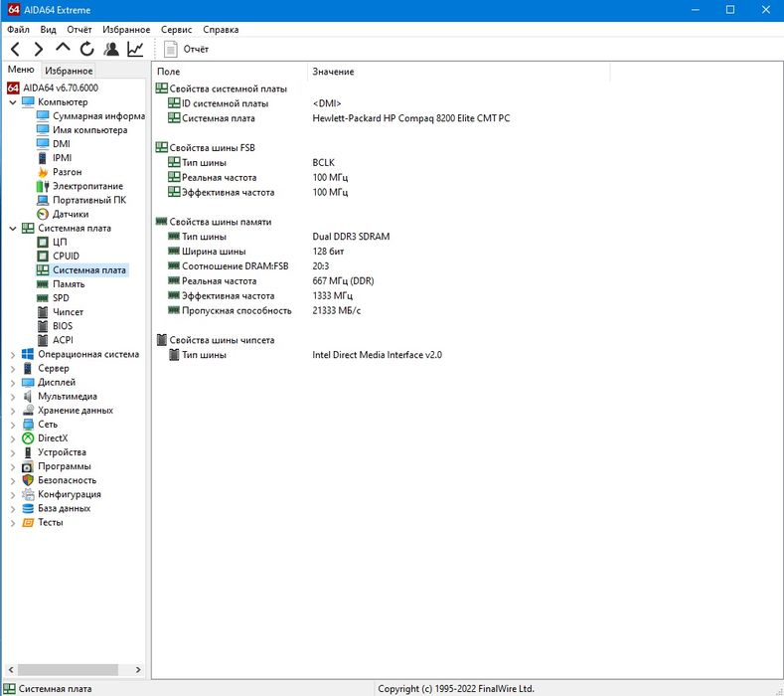Expand the Безопасность node
Screen dimensions: 784x696
point(13,481)
